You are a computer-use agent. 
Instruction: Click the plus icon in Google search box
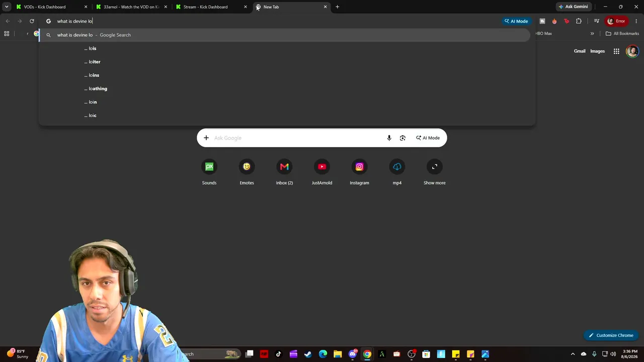[206, 138]
